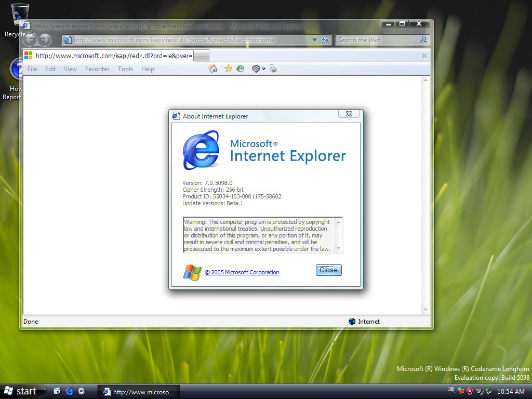Open the dropdown arrow beside the feeds icon
The image size is (532, 399).
pos(263,69)
